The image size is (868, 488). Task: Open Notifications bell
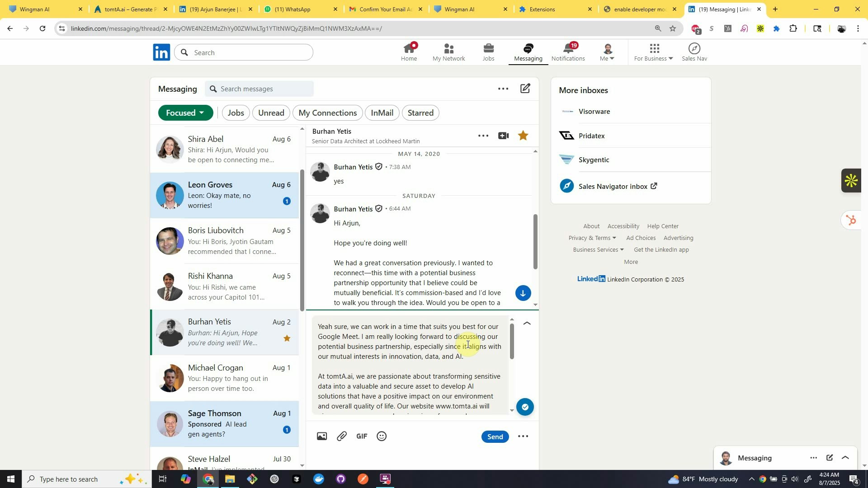[568, 52]
